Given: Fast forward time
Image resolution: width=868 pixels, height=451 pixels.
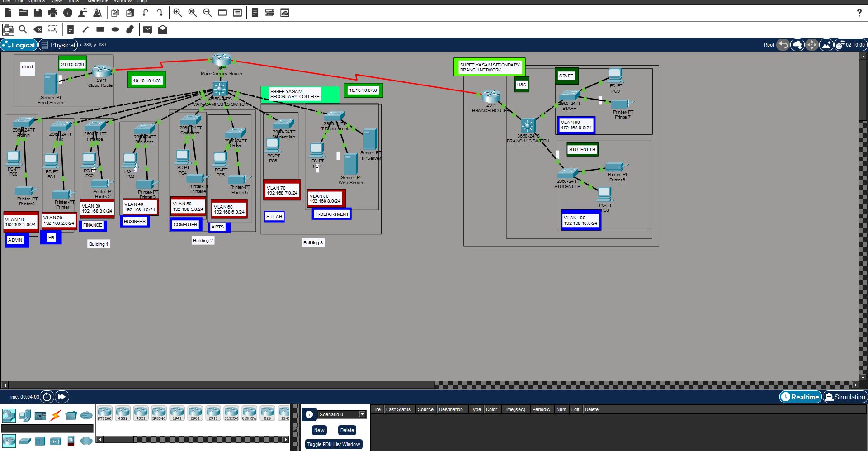Looking at the screenshot, I should [x=61, y=397].
